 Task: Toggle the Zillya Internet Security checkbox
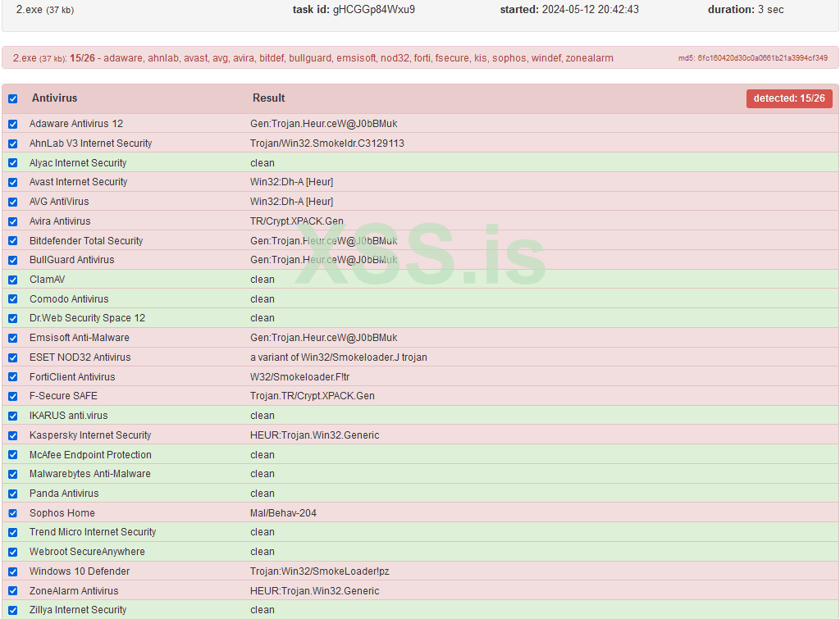click(13, 611)
